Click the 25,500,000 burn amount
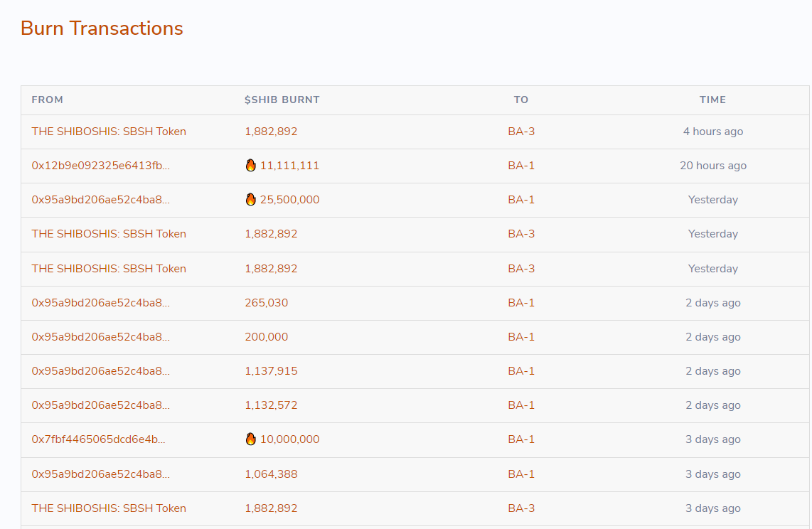The height and width of the screenshot is (529, 812). [x=289, y=200]
